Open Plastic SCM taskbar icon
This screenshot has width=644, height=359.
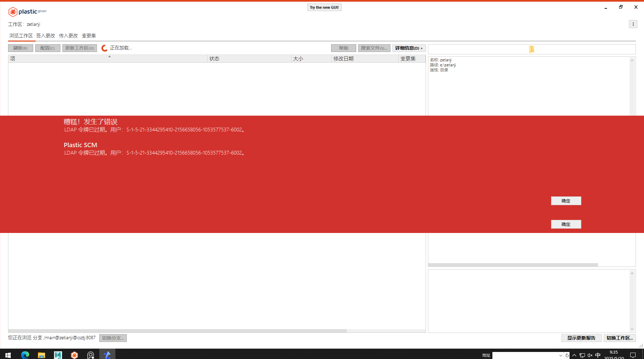point(74,355)
